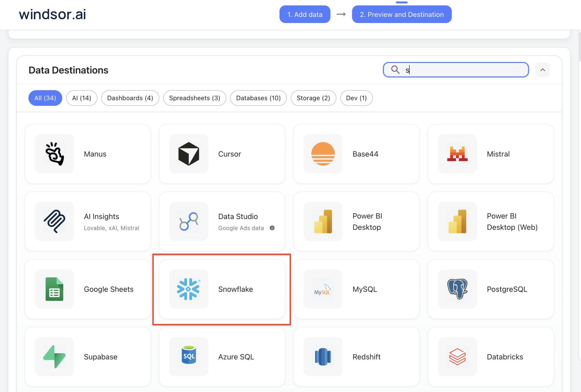Select the Mistral destination label
581x392 pixels.
[x=498, y=154]
